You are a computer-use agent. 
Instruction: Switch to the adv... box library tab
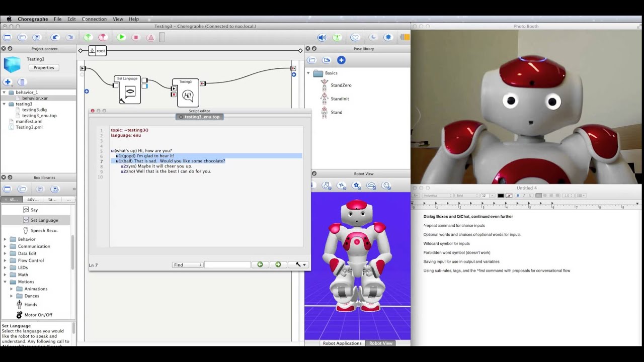(33, 200)
